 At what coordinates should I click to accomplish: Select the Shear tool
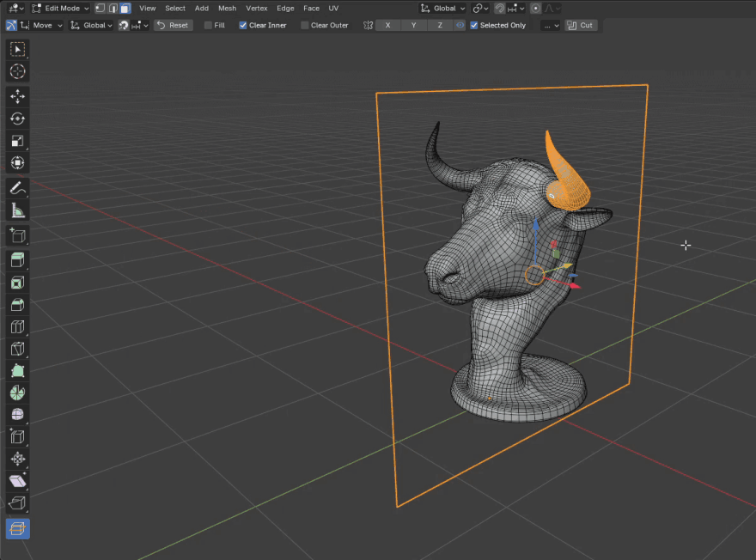tap(17, 481)
